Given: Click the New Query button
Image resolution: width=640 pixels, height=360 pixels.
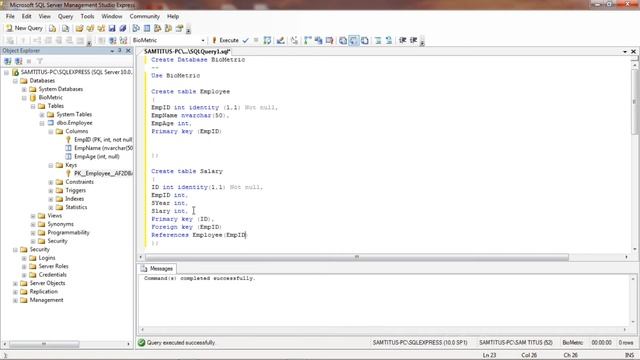Looking at the screenshot, I should coord(24,28).
